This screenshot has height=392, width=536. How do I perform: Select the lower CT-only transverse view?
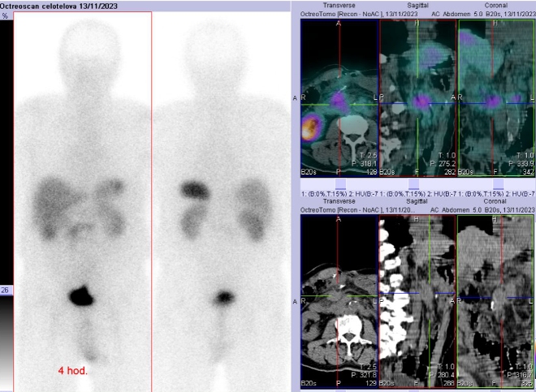click(339, 301)
